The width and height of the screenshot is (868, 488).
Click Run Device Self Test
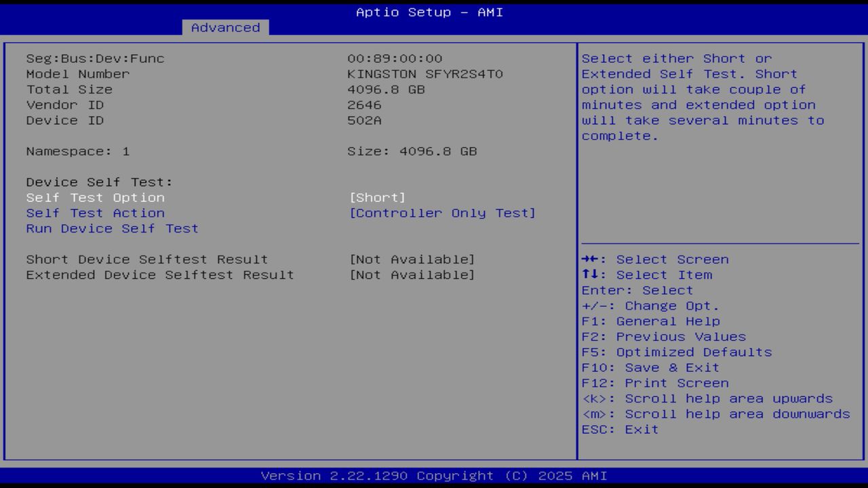tap(112, 228)
